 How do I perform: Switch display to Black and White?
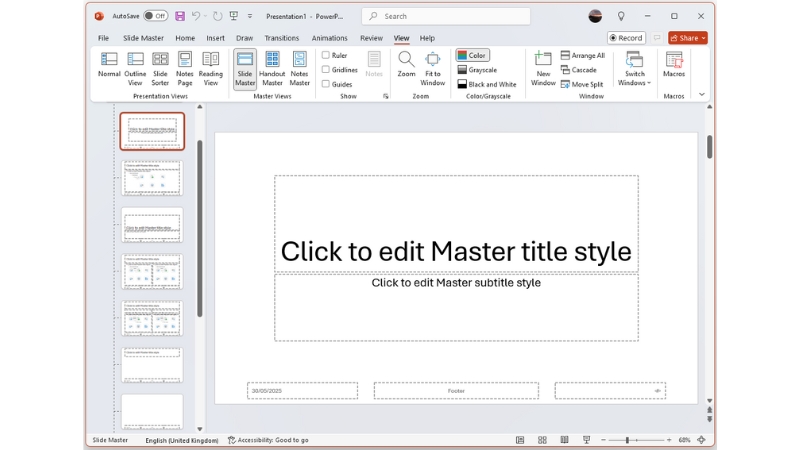click(x=487, y=84)
